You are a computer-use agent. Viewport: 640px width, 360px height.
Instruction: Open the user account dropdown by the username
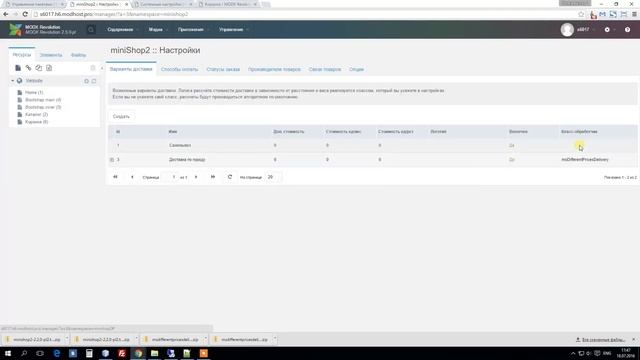pos(586,29)
